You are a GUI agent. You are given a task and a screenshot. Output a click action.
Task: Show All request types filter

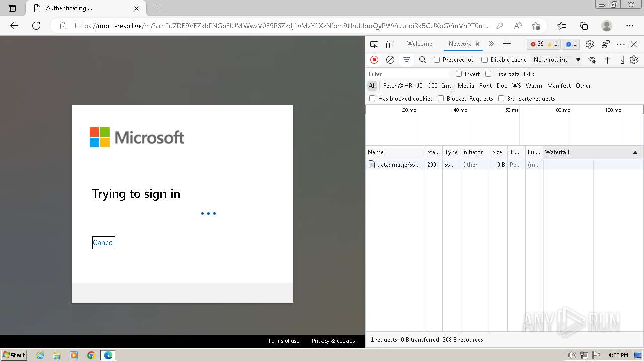(x=372, y=86)
